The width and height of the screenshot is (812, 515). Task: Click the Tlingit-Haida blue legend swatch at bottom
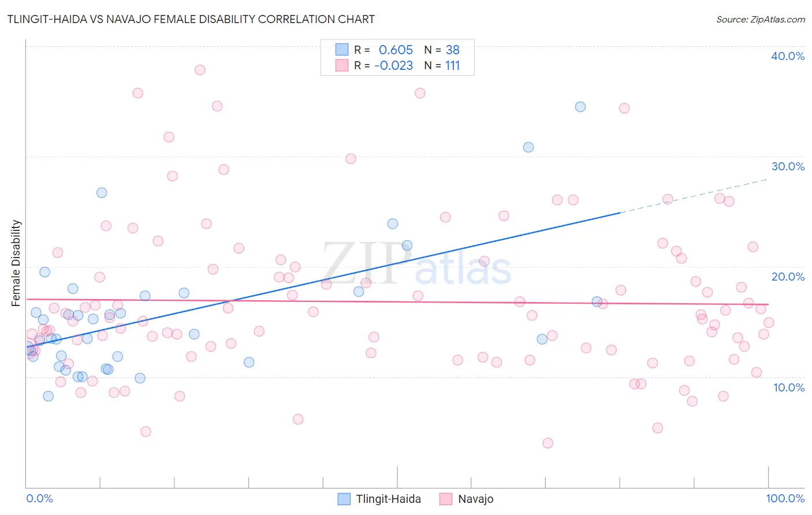344,499
